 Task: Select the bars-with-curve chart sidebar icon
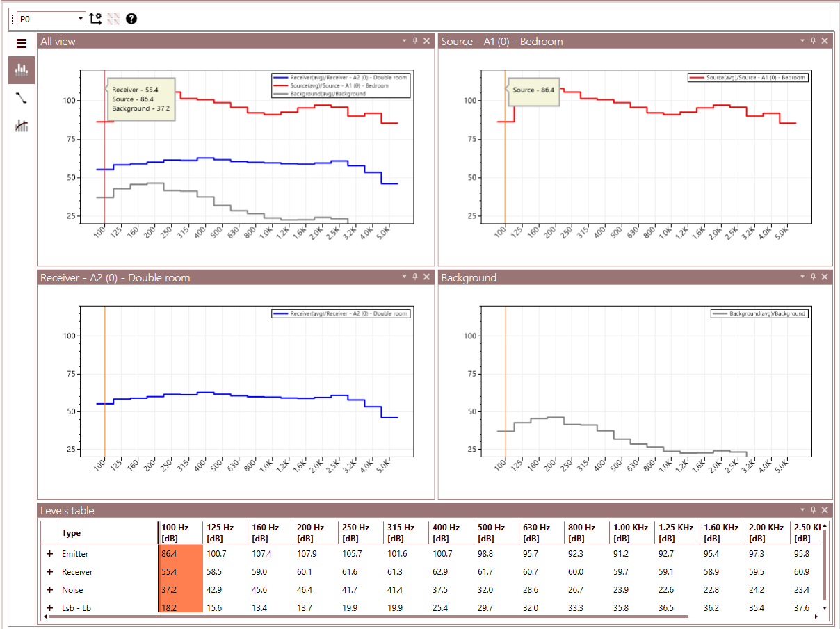point(22,126)
